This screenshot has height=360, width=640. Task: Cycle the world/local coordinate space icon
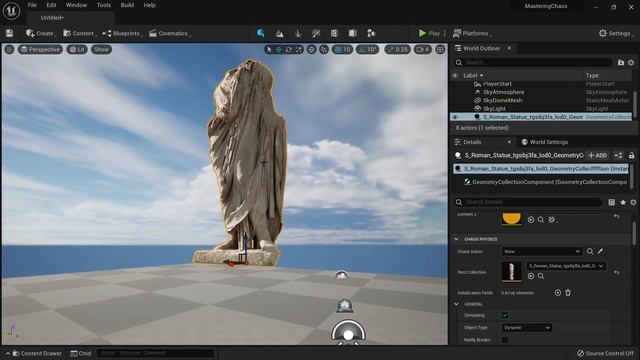(x=311, y=49)
